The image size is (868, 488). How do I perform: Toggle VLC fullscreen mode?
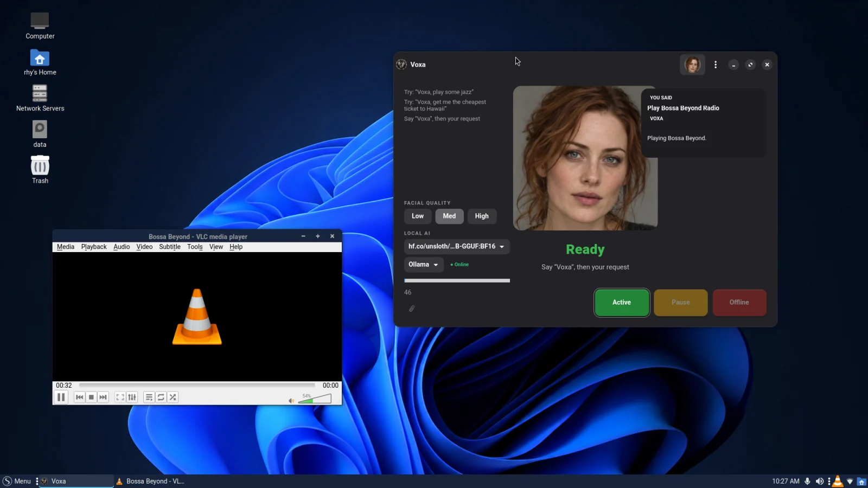(x=120, y=397)
